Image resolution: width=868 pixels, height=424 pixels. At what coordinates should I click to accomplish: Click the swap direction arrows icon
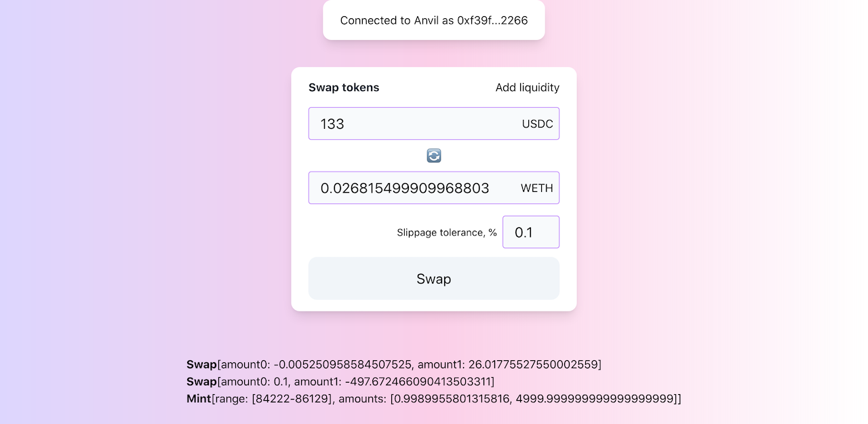(434, 156)
